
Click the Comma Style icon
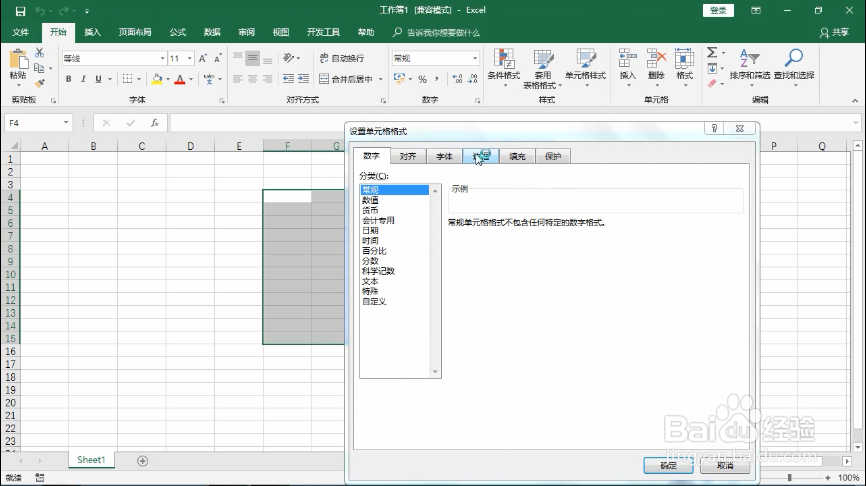coord(437,79)
